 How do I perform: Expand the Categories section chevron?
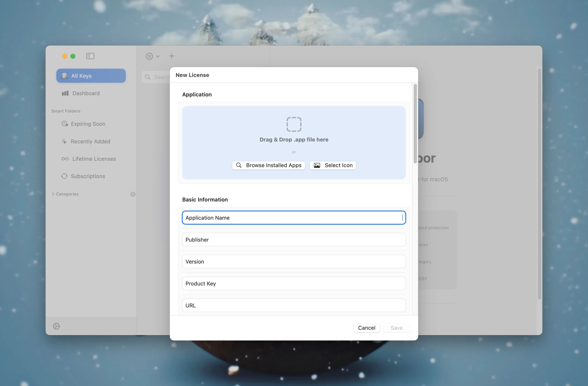(53, 194)
